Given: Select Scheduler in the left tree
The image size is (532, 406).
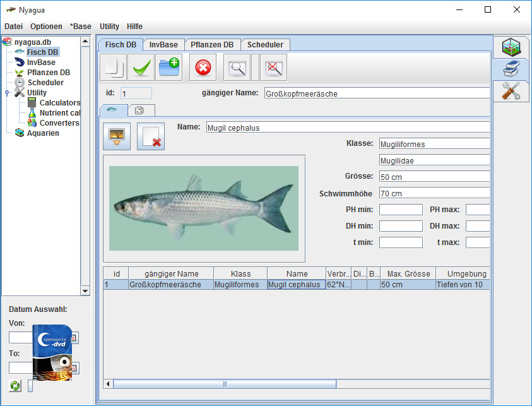Looking at the screenshot, I should click(45, 83).
